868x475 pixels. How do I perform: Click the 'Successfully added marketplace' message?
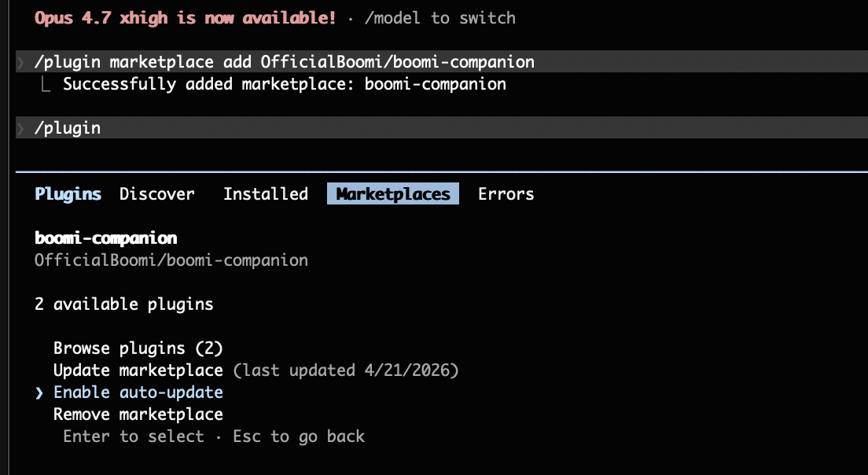coord(284,83)
